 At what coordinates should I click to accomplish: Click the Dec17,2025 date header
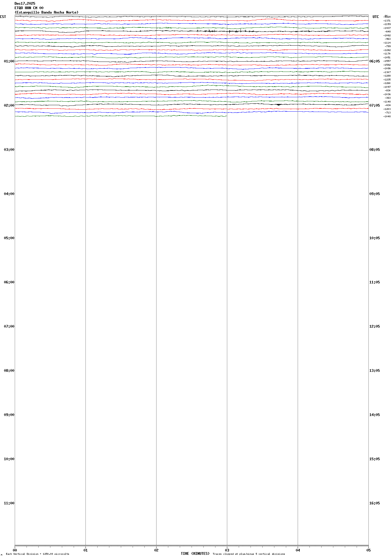click(x=25, y=4)
